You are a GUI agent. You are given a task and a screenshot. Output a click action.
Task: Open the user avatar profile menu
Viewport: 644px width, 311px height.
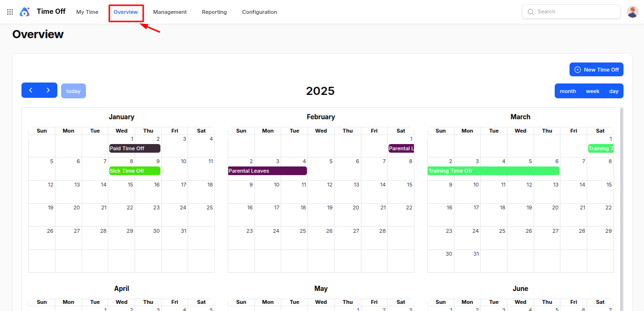tap(633, 12)
